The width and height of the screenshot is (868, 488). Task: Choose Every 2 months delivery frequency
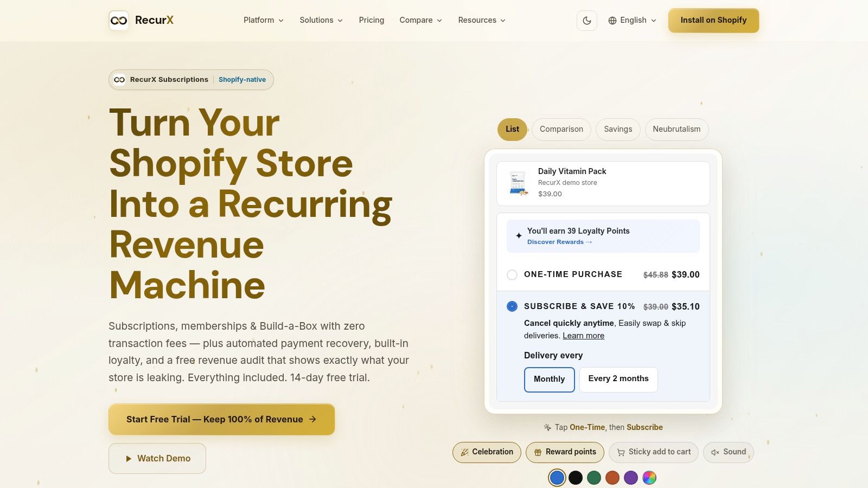pyautogui.click(x=618, y=380)
